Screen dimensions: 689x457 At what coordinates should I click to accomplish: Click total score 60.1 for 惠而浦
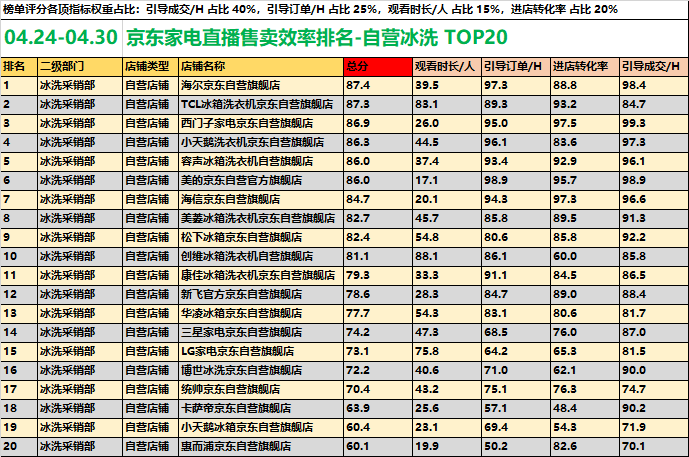coord(378,446)
